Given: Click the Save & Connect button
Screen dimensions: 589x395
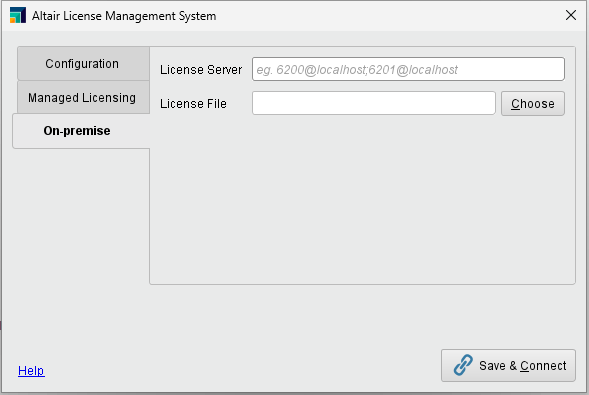Looking at the screenshot, I should point(508,365).
